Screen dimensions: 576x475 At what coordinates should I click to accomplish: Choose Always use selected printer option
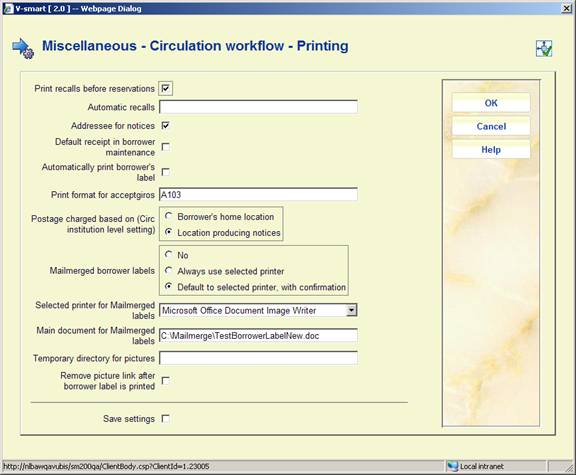click(169, 271)
